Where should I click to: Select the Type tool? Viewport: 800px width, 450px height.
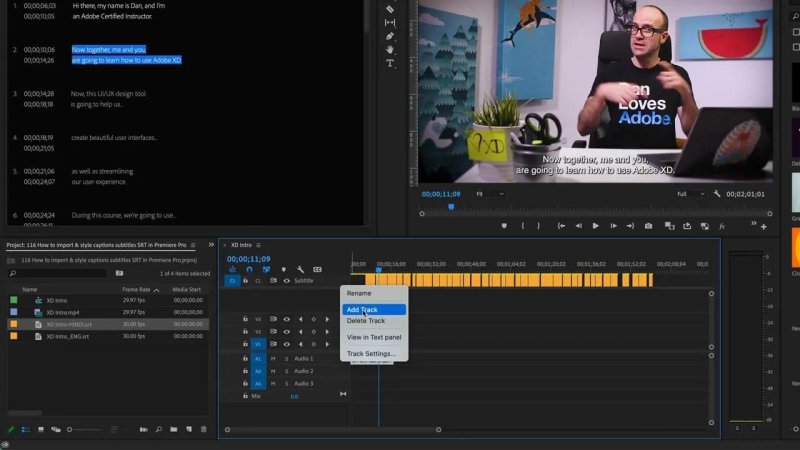(390, 63)
